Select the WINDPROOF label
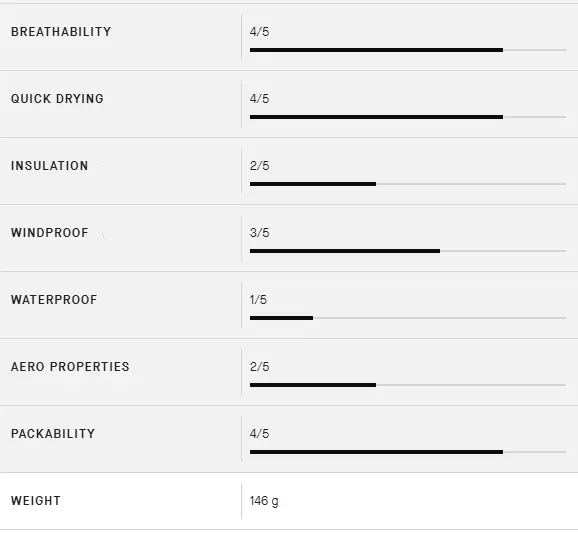The image size is (578, 533). point(50,233)
